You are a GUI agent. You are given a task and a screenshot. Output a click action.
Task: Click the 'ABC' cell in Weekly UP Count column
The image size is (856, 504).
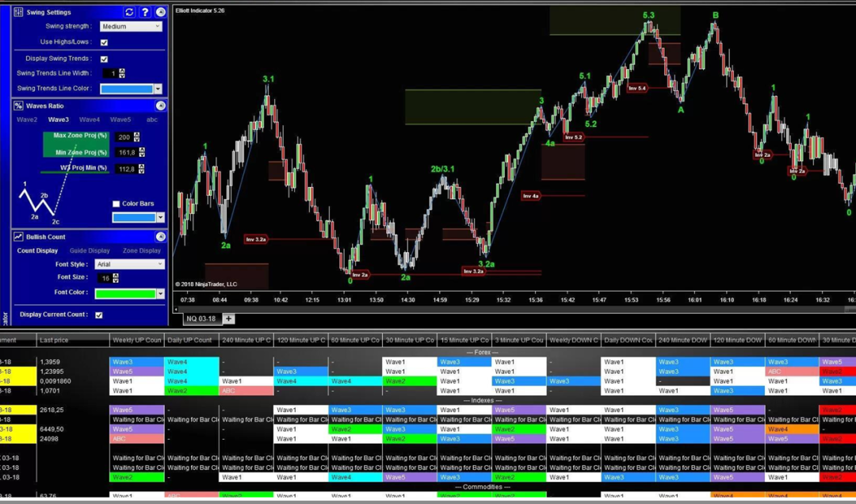pos(136,439)
